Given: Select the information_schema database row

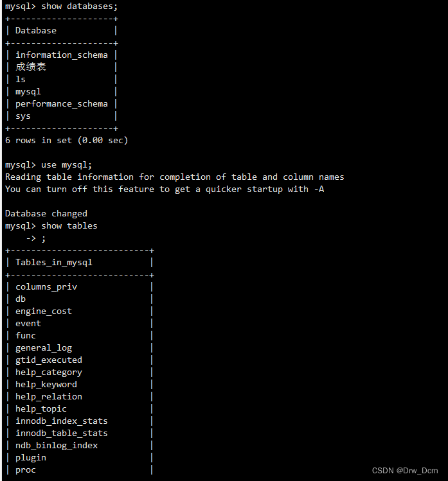Looking at the screenshot, I should pos(62,55).
